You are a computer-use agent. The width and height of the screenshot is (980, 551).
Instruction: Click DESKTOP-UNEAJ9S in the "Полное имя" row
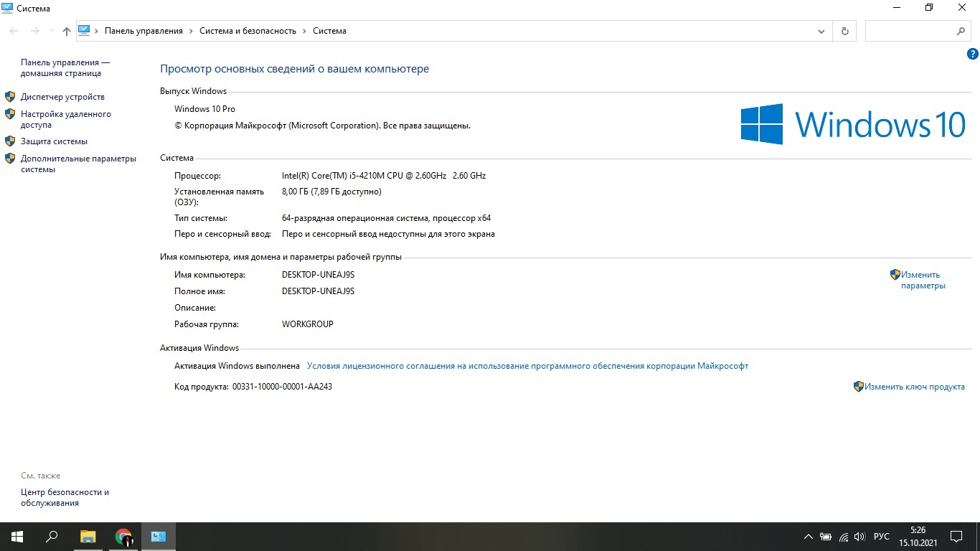(318, 291)
